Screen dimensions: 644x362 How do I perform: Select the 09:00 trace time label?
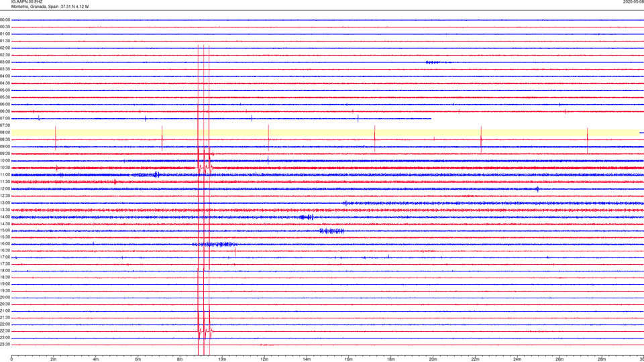click(5, 147)
